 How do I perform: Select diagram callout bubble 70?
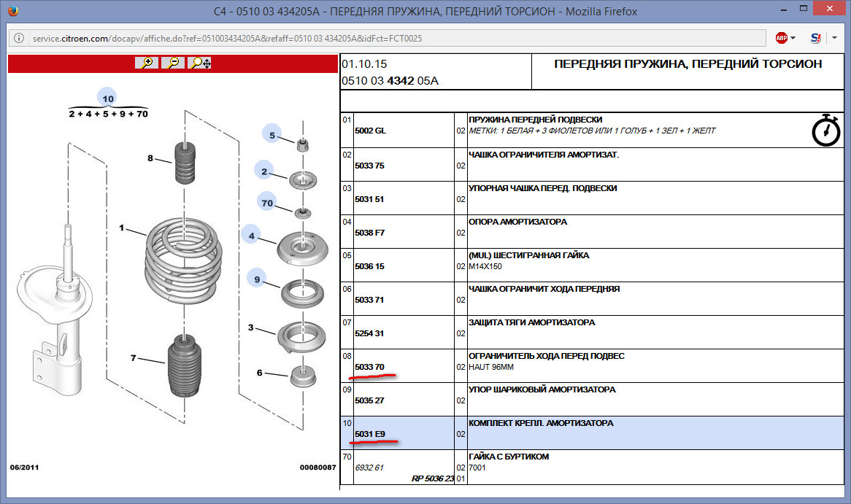point(267,203)
